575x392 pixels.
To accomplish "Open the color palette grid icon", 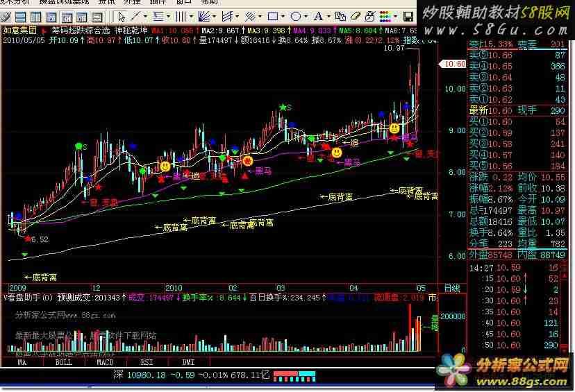I will coord(385,17).
